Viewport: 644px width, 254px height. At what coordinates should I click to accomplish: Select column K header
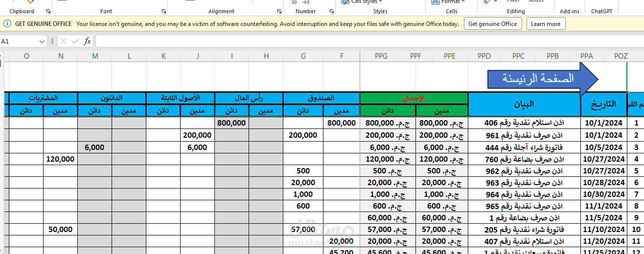(163, 56)
